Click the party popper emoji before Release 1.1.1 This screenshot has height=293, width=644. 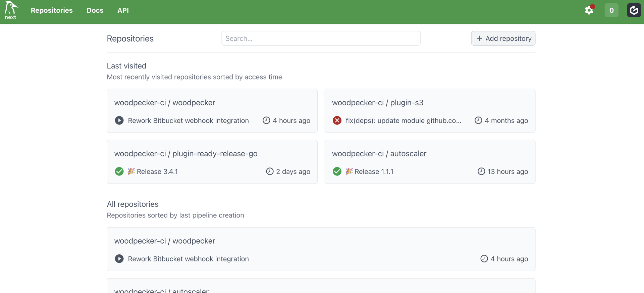pyautogui.click(x=349, y=171)
